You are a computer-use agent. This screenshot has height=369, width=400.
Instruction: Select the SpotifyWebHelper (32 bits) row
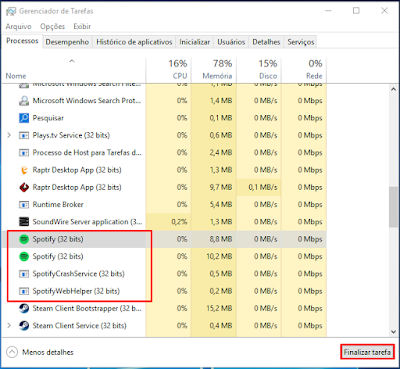pos(164,291)
